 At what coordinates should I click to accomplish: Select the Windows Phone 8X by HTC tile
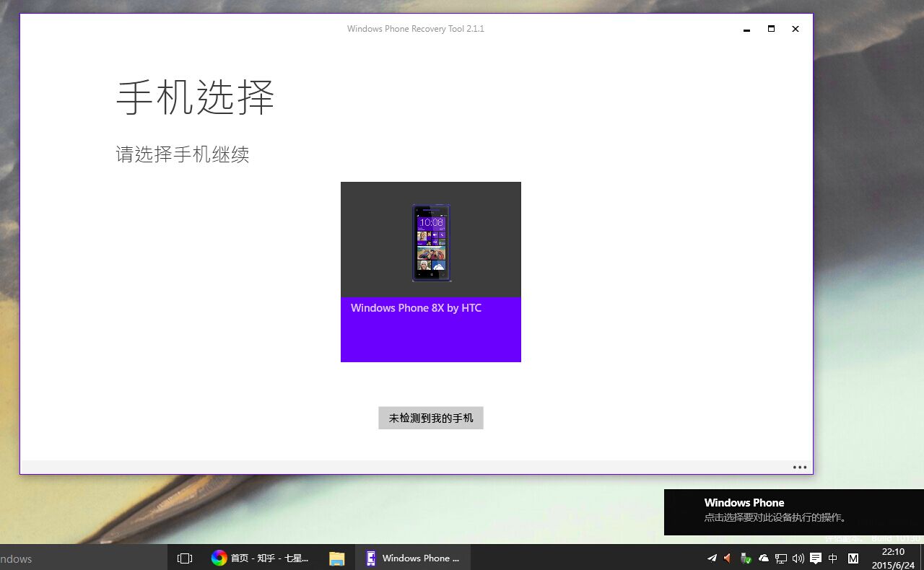tap(431, 272)
